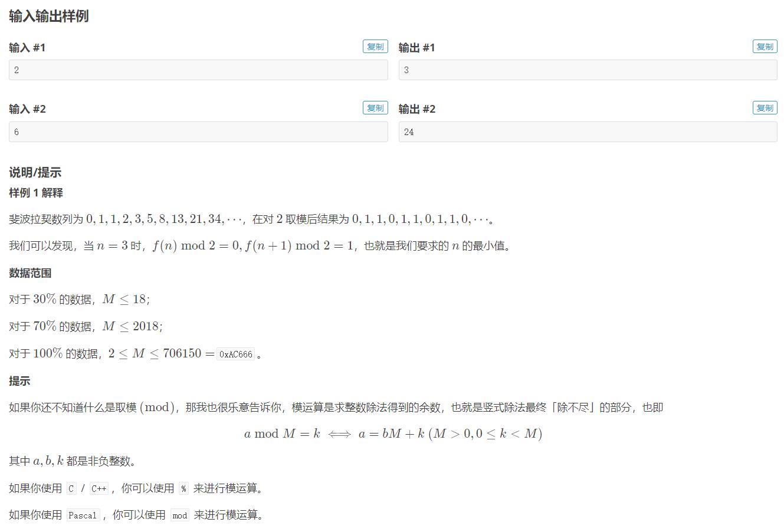Click the 输入输出样例 heading

[49, 16]
